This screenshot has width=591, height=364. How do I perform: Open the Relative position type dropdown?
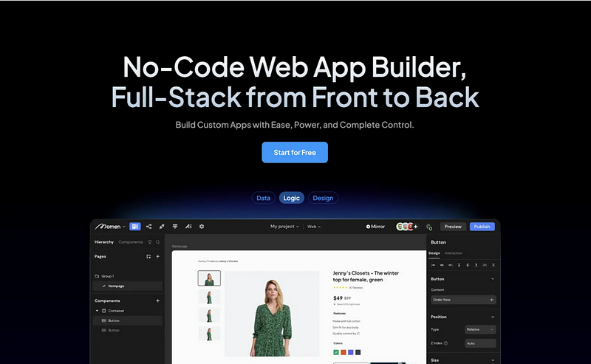(480, 329)
